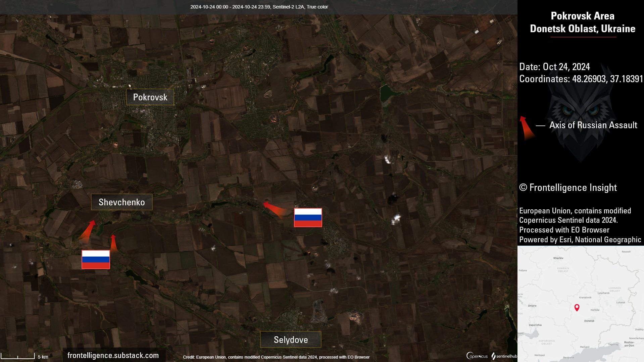Click the Russian flag east of Shevchenko
The image size is (644, 362).
point(308,217)
